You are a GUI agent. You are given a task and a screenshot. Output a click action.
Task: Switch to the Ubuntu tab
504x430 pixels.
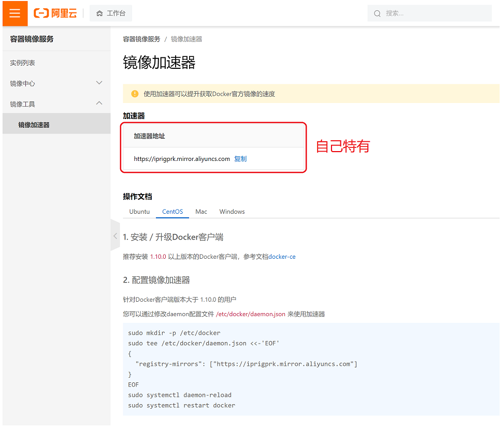139,212
